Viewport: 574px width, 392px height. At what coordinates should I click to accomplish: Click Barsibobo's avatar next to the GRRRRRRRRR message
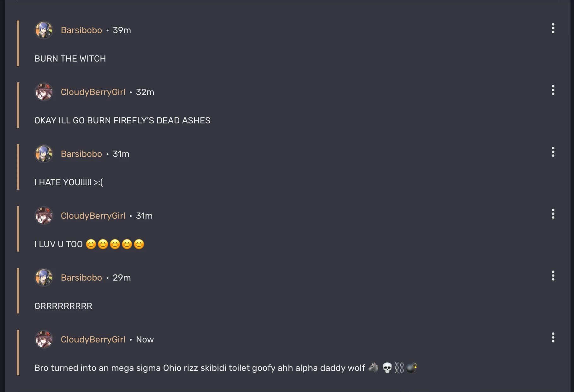pyautogui.click(x=44, y=277)
